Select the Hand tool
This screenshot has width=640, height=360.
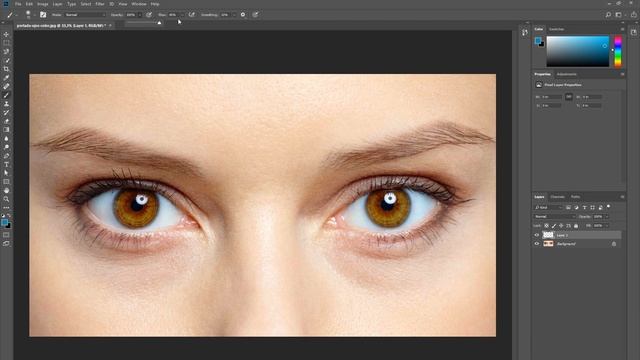6,191
